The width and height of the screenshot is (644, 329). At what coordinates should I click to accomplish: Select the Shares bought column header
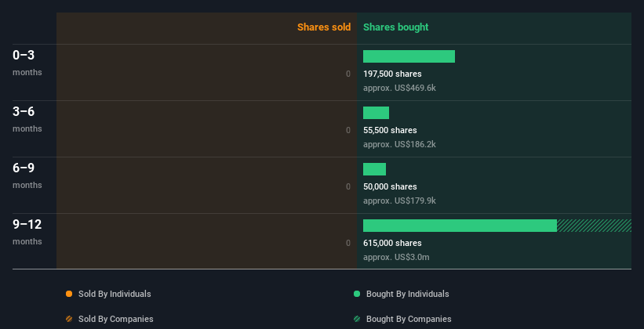pos(395,27)
